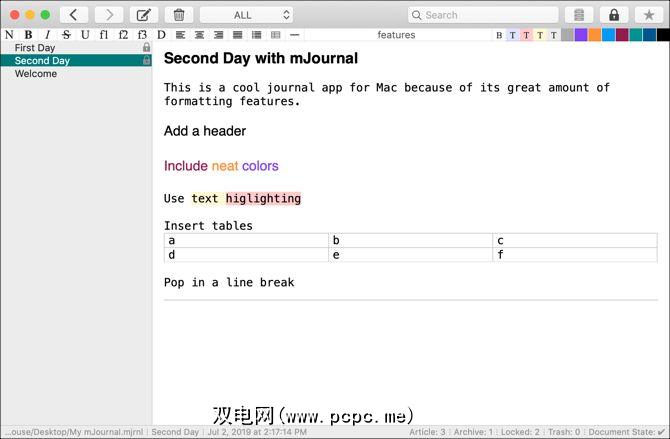Click the 'Add a header' text
This screenshot has height=439, width=670.
tap(205, 131)
